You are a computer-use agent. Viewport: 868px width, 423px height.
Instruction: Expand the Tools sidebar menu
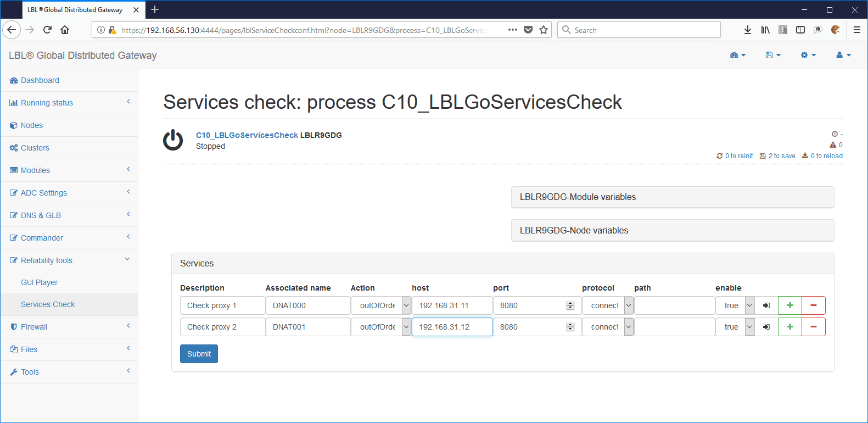(69, 372)
